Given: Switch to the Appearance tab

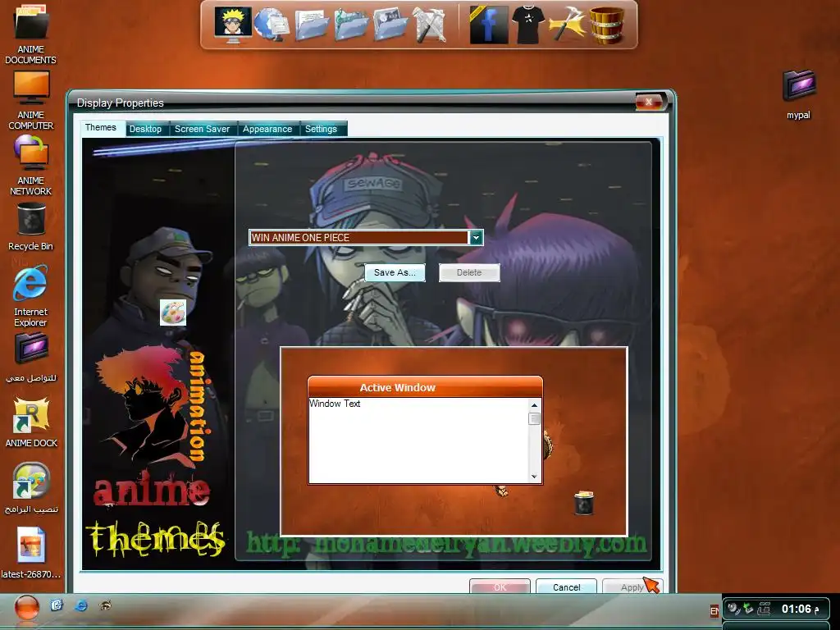Looking at the screenshot, I should tap(267, 129).
